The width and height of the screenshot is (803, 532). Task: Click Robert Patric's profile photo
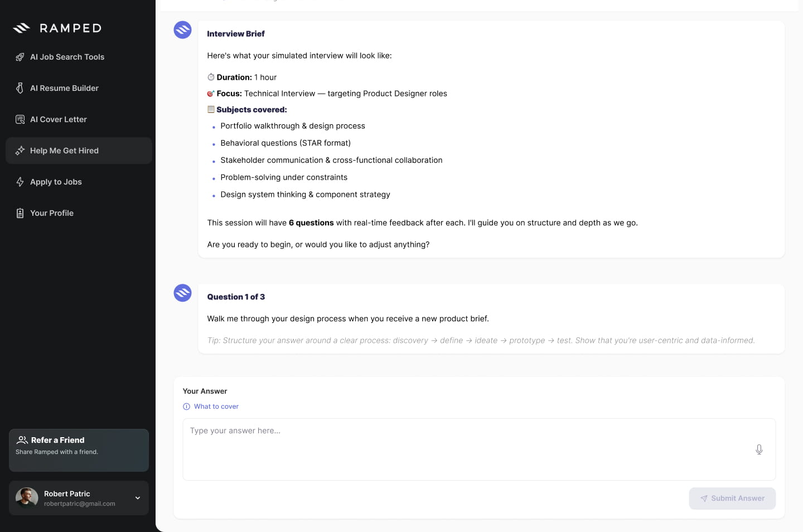(x=27, y=498)
